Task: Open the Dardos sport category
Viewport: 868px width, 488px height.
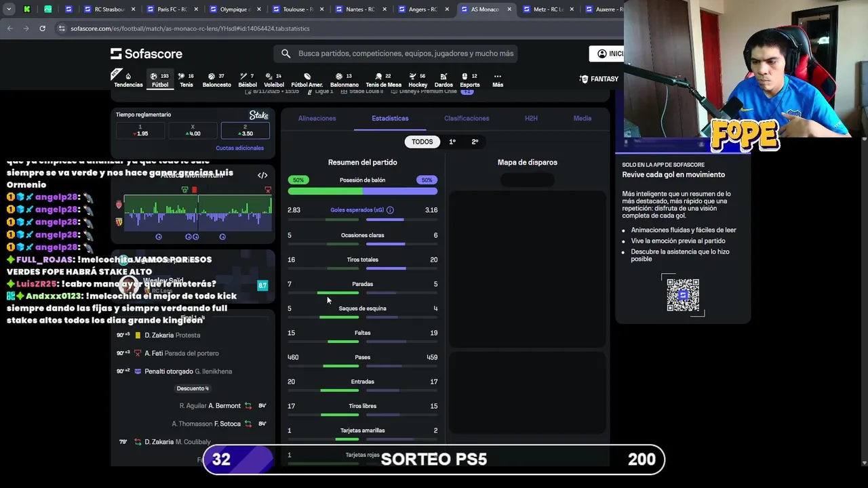Action: 443,80
